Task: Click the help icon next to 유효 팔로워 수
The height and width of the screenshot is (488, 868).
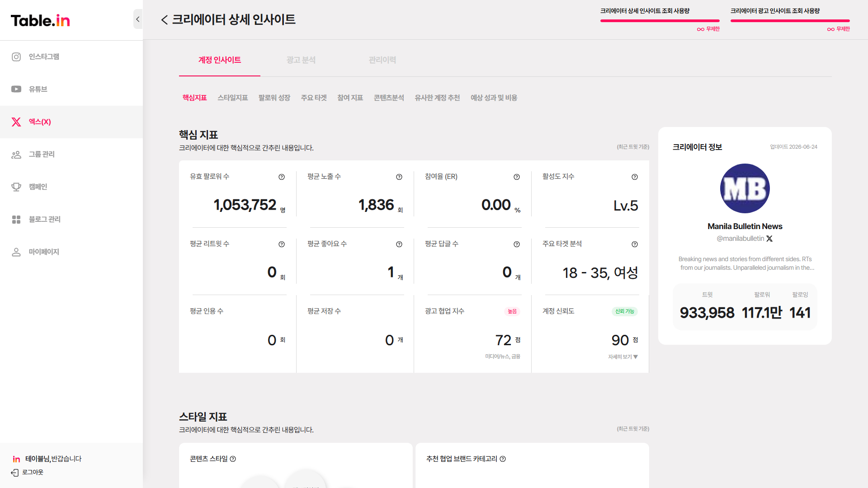Action: pyautogui.click(x=282, y=177)
